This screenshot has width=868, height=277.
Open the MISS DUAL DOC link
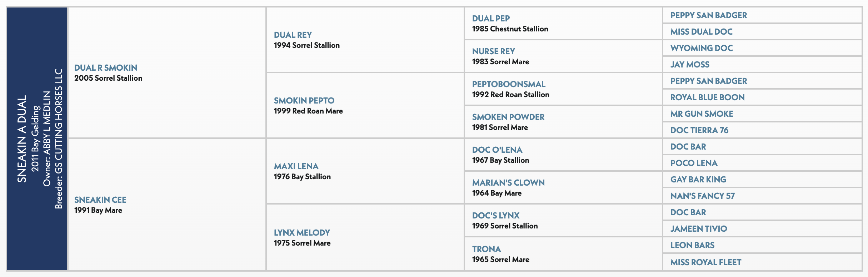[x=701, y=32]
